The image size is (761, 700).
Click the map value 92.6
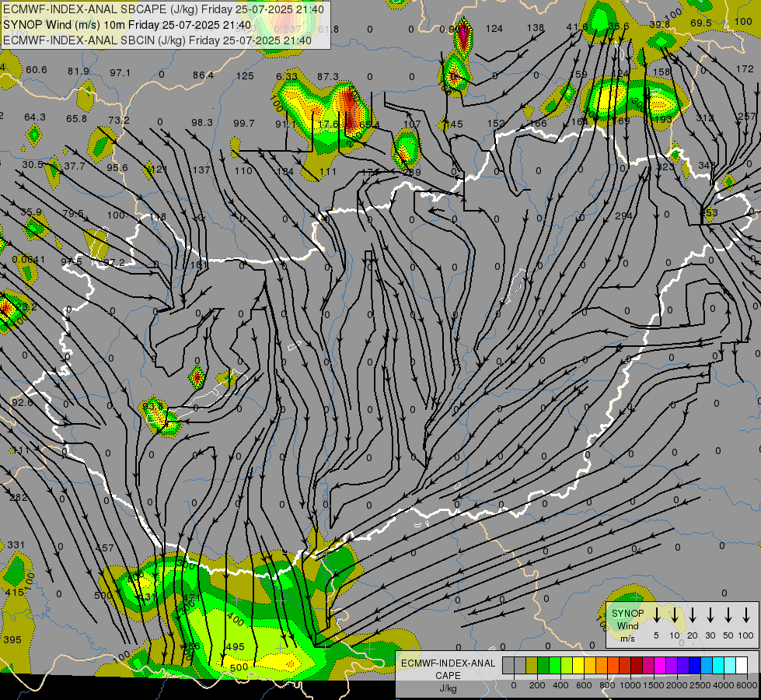[23, 403]
